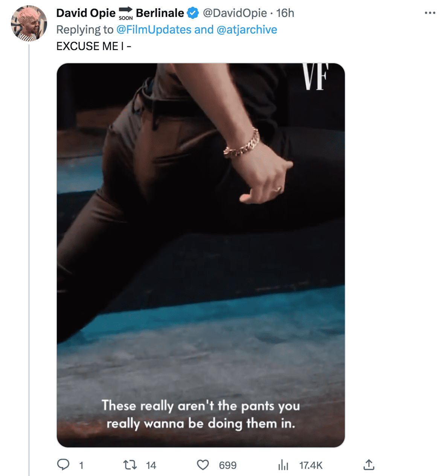Click the share upload icon
Screen dimensions: 448x476
click(369, 465)
